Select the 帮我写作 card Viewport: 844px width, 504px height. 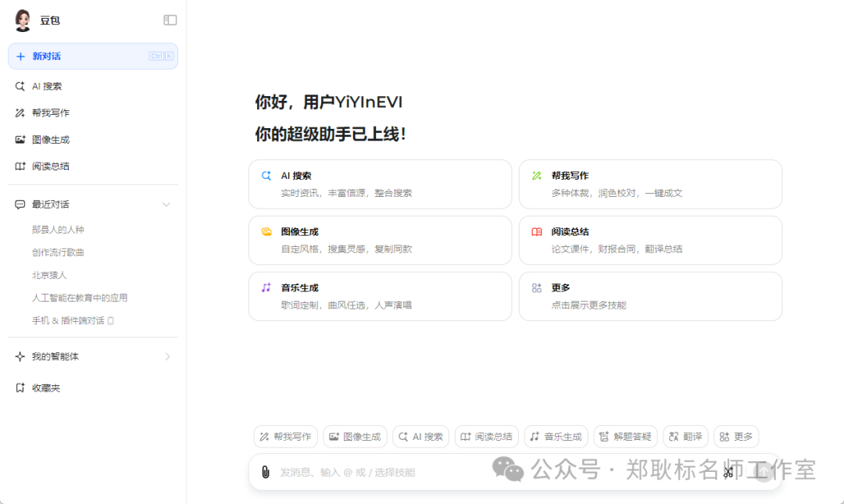[650, 184]
